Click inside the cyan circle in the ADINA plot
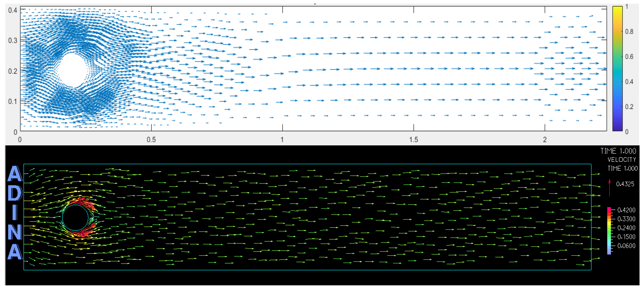Image resolution: width=644 pixels, height=290 pixels. [x=75, y=217]
